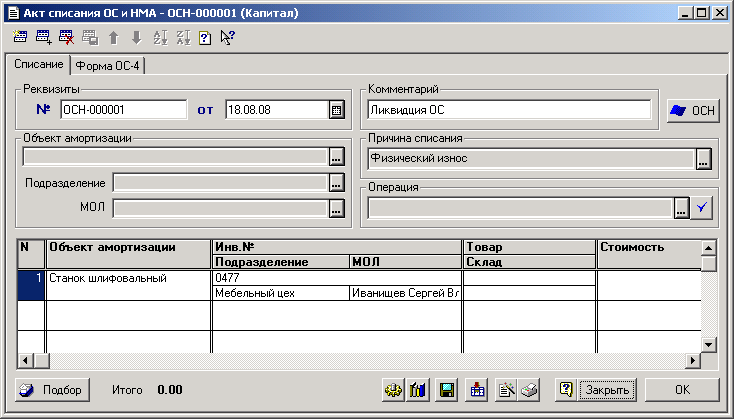Click the printer icon at the bottom

point(531,389)
